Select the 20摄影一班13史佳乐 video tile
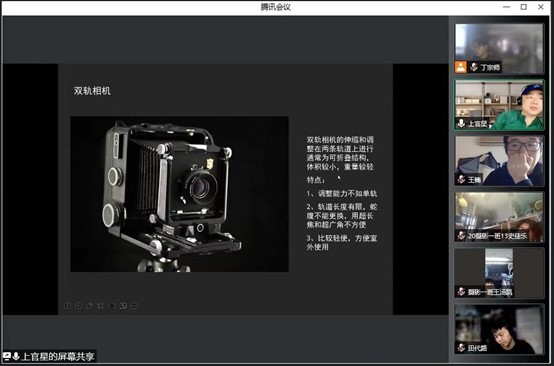Screen dimensions: 554x366 coord(499,217)
